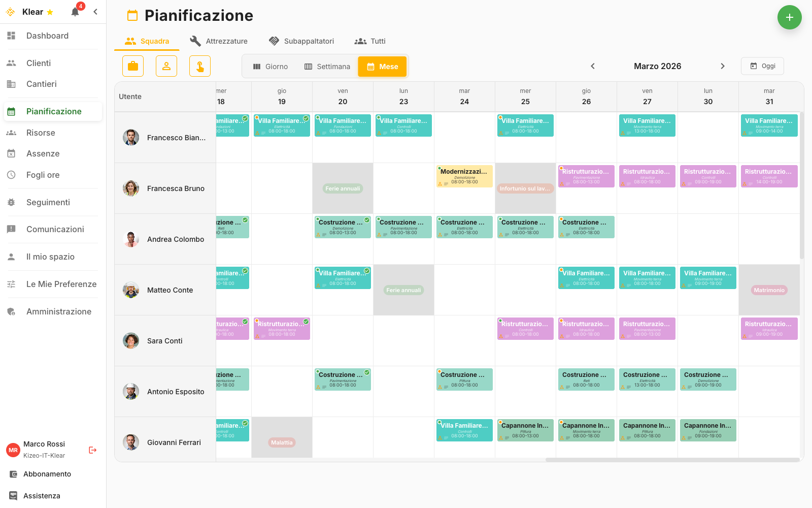Switch to Settimana view
The width and height of the screenshot is (812, 508).
(327, 67)
